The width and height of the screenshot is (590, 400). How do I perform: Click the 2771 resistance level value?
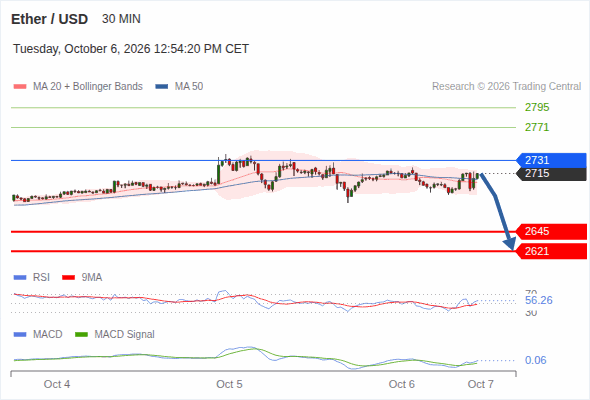coord(537,128)
